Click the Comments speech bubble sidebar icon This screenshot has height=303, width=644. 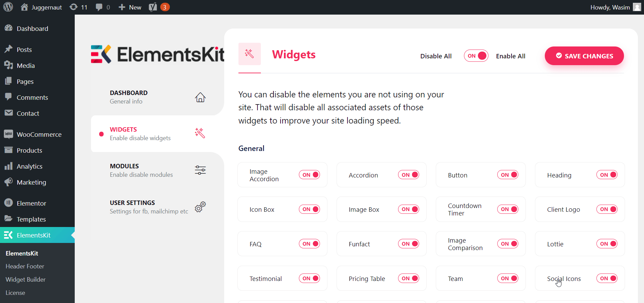point(8,97)
